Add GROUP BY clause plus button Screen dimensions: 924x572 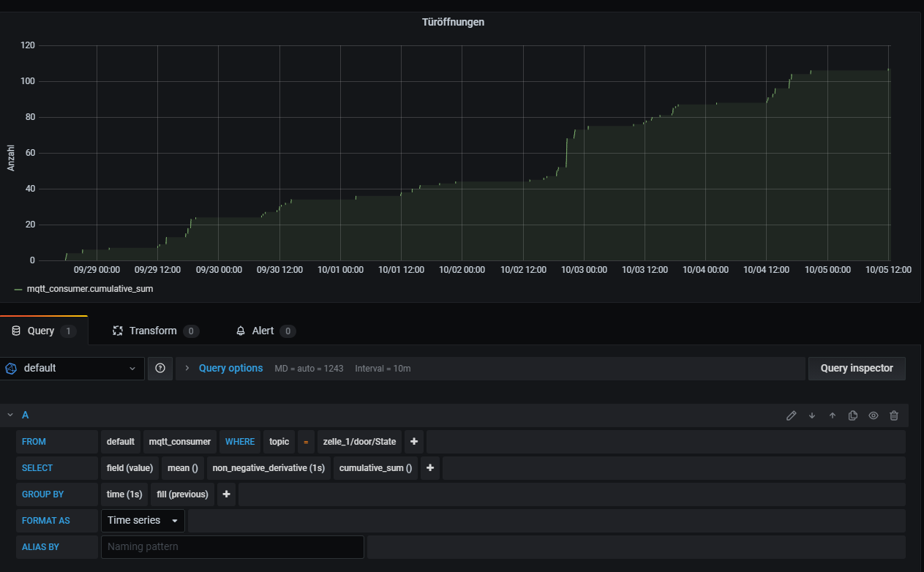click(x=227, y=494)
